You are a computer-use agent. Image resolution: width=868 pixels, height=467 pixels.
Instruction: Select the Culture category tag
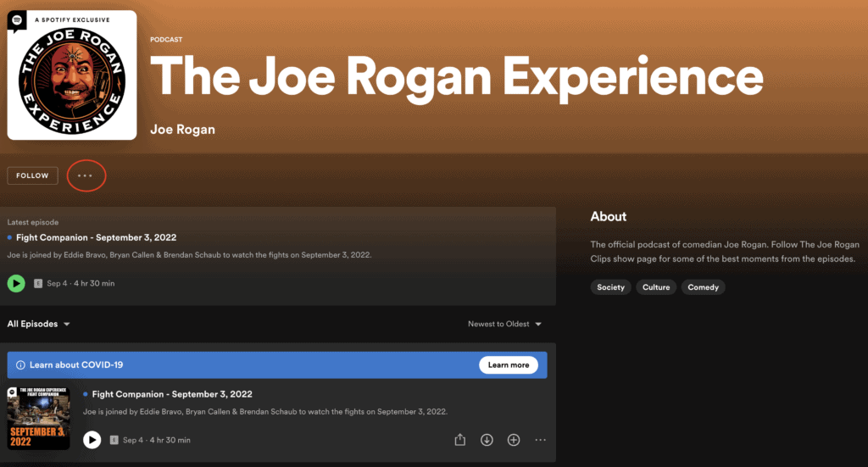pos(656,287)
